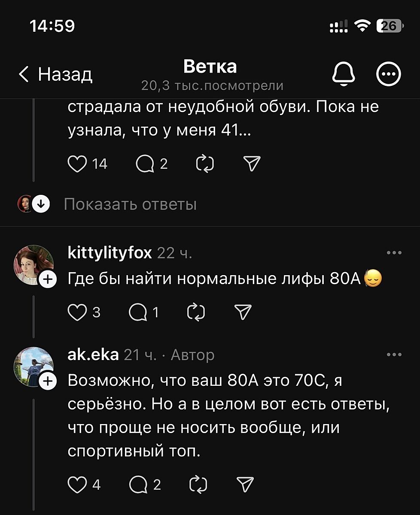Image resolution: width=420 pixels, height=515 pixels.
Task: Repost the kittylityfox comment
Action: click(196, 312)
